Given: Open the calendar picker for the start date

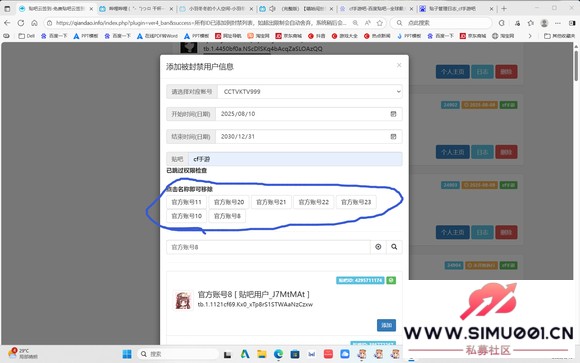Looking at the screenshot, I should coord(393,114).
